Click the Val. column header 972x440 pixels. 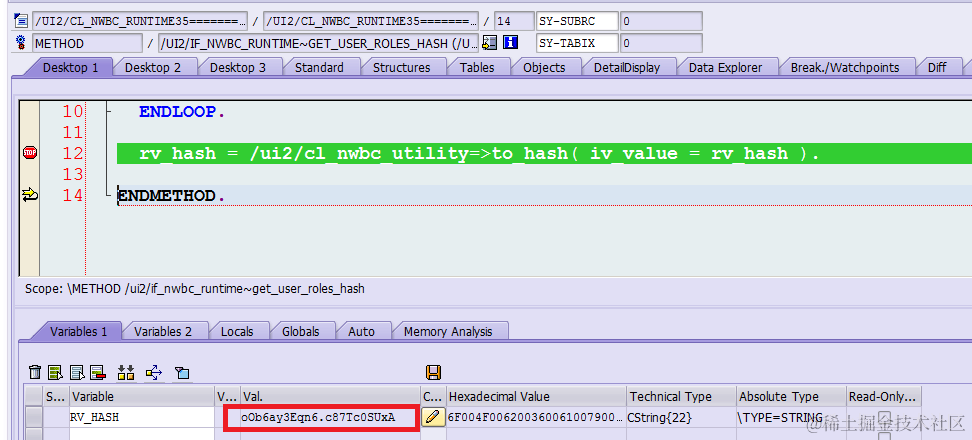(x=330, y=397)
